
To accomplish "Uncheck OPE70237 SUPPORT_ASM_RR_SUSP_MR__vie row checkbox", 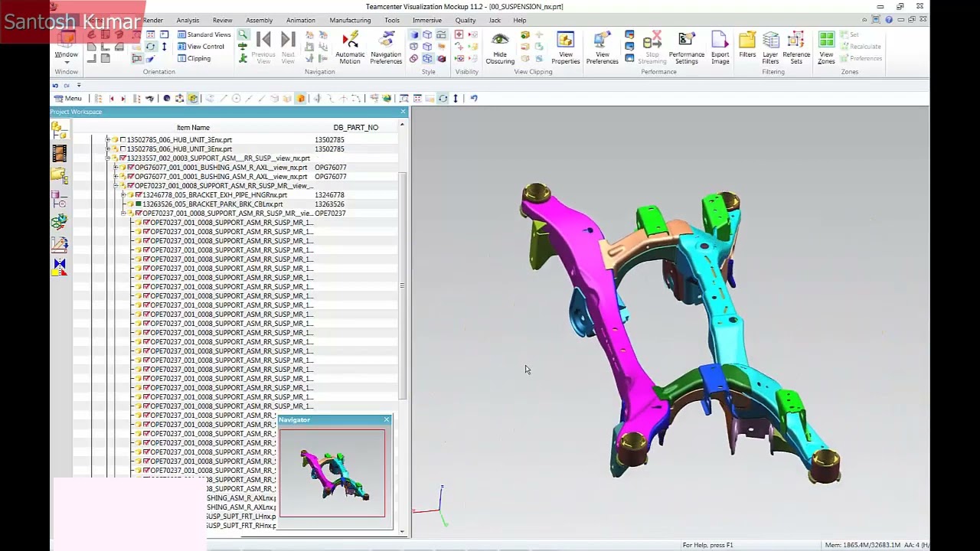I will tap(138, 214).
